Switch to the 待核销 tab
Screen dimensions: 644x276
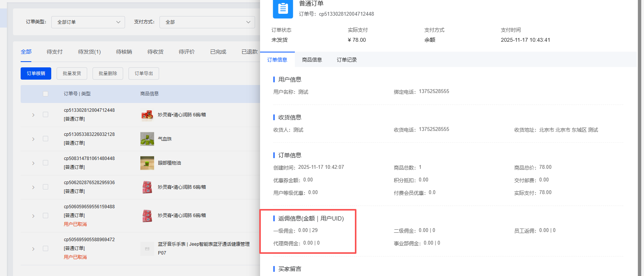[124, 52]
